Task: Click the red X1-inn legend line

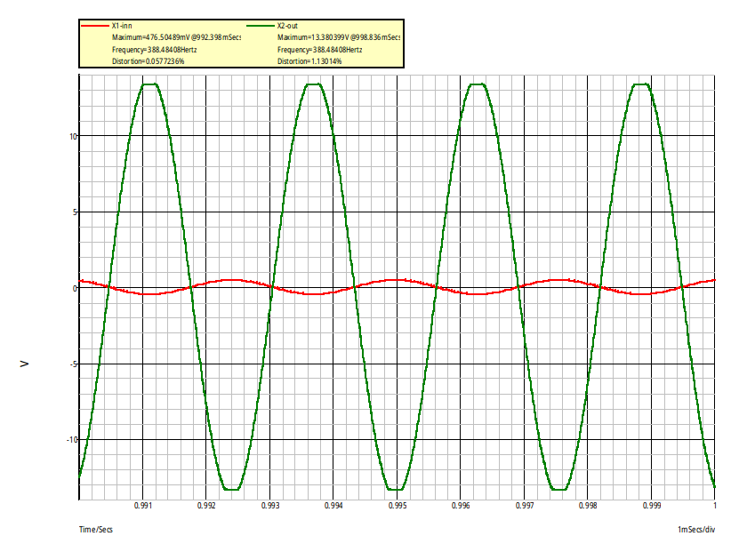Action: 95,26
